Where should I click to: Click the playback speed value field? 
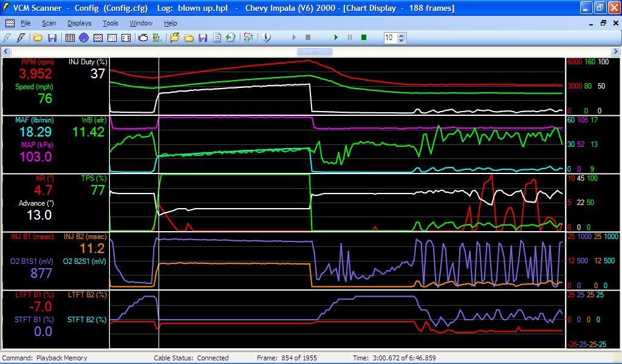point(389,38)
